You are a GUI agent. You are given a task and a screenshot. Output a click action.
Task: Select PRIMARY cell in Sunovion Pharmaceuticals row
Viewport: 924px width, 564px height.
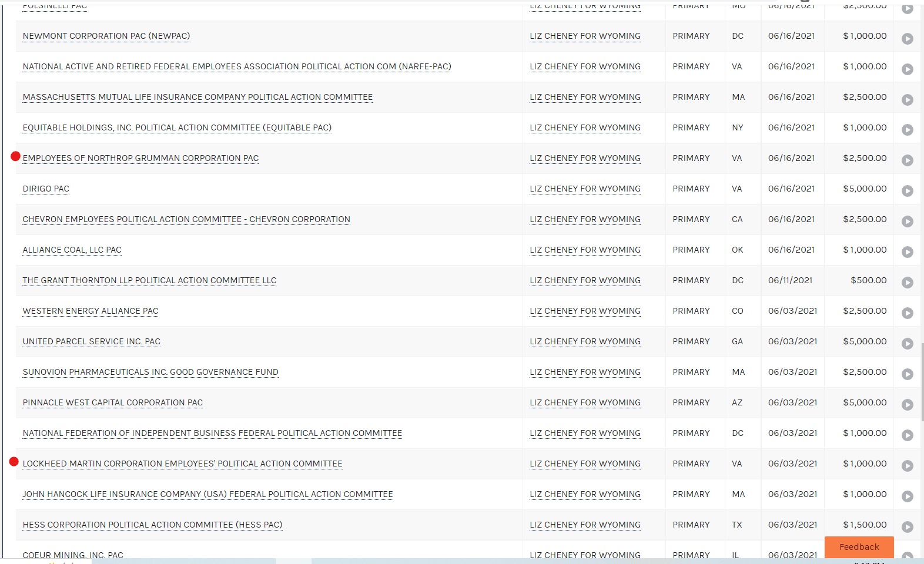[691, 372]
